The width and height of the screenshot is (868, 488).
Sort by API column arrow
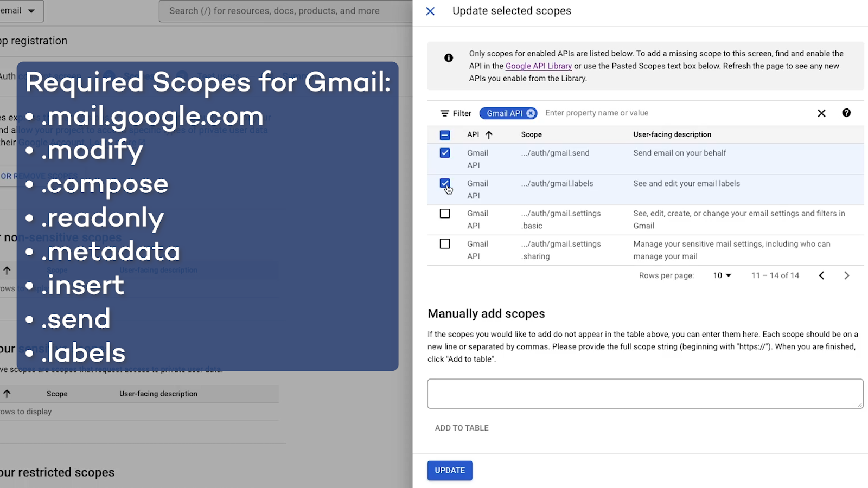[489, 134]
